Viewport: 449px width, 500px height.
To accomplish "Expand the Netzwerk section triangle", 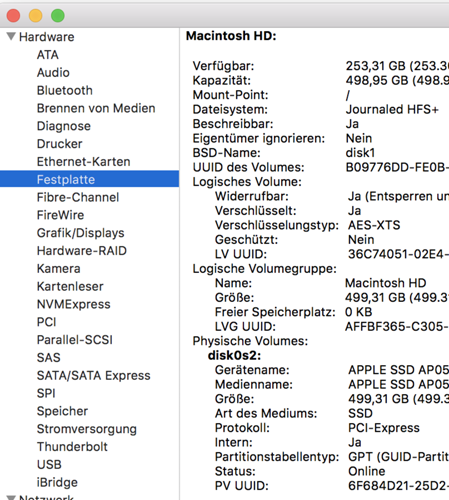I will pos(11,498).
